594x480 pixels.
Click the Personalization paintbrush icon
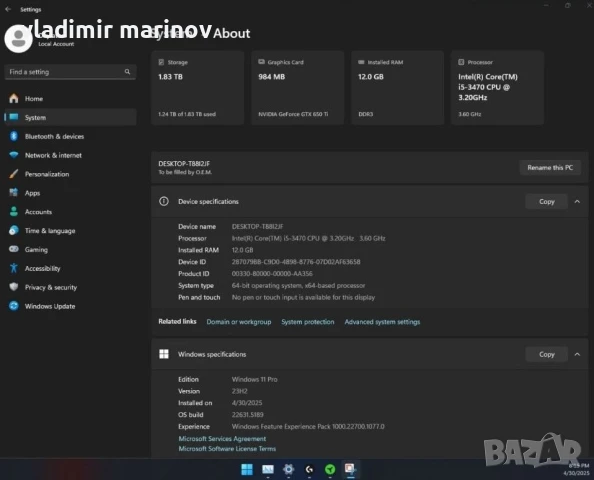coord(14,174)
